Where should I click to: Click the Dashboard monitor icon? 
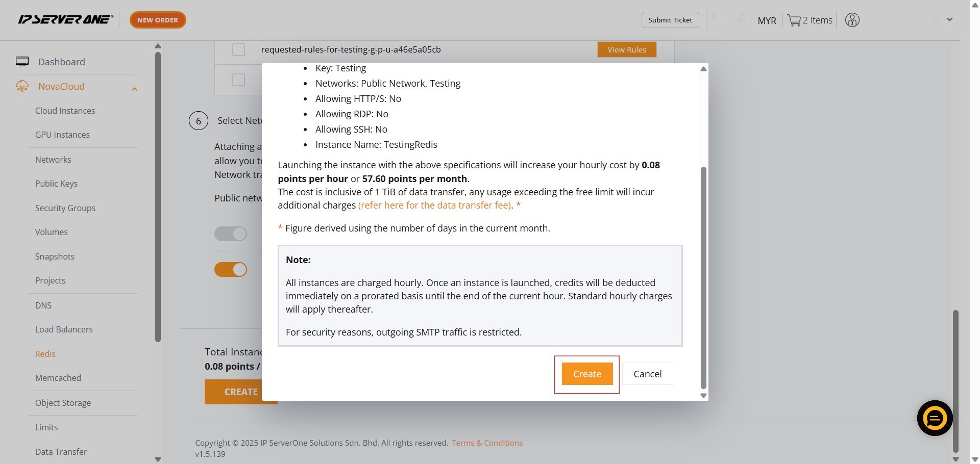[x=22, y=62]
